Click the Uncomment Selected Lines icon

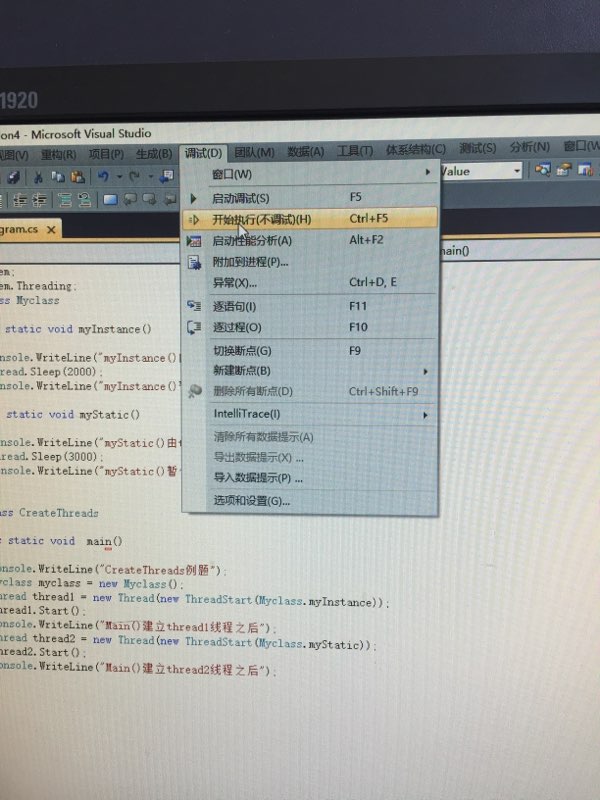(84, 199)
